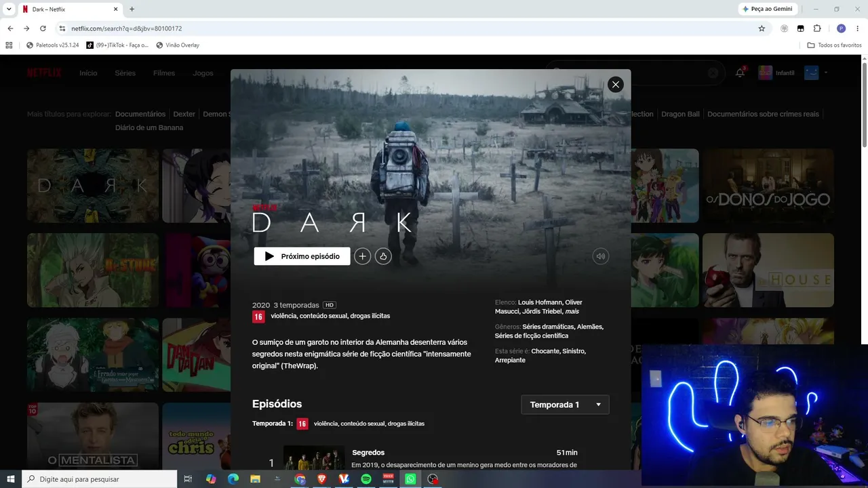Open the Chrome profile avatar
This screenshot has height=488, width=868.
click(x=841, y=28)
